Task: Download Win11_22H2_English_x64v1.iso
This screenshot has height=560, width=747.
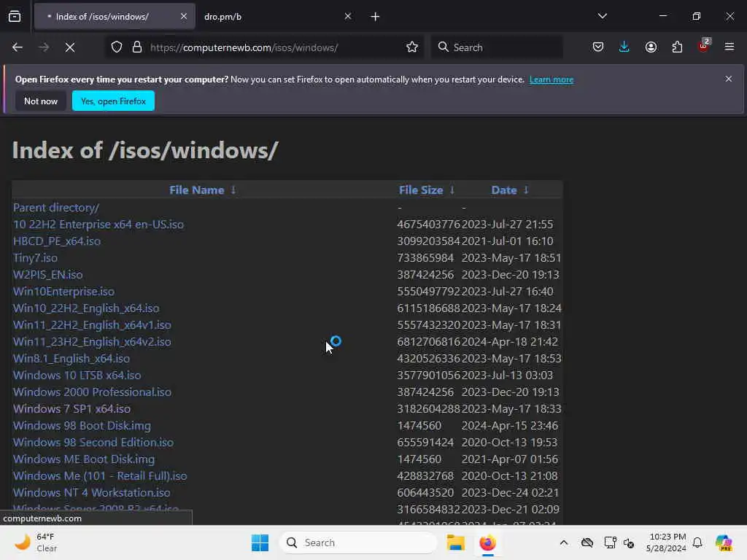Action: click(x=92, y=324)
